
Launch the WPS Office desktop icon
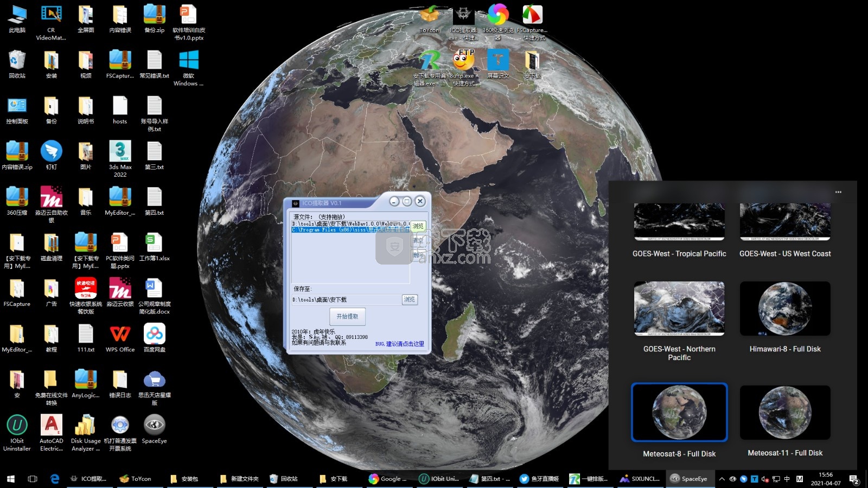(120, 335)
